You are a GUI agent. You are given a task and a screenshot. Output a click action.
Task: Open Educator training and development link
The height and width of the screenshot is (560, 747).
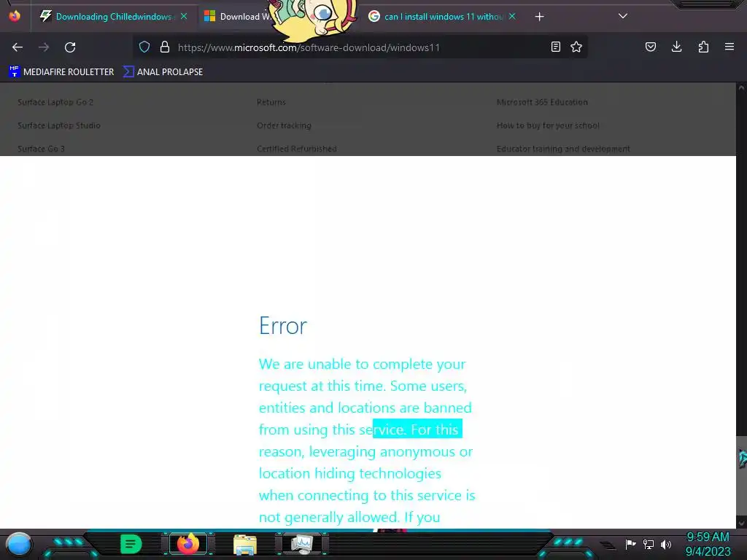[x=563, y=149]
